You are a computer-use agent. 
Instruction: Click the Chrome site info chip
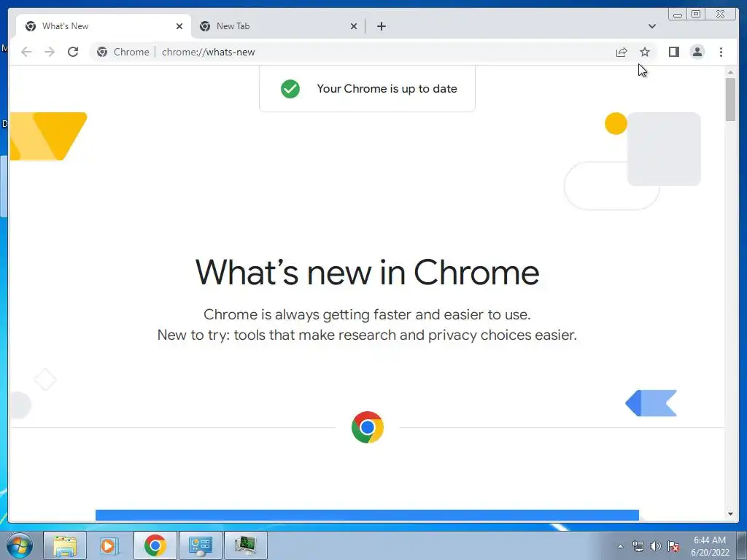(x=123, y=52)
